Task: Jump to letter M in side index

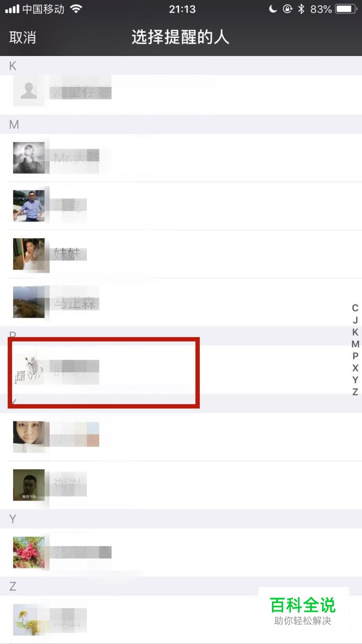Action: click(x=355, y=344)
